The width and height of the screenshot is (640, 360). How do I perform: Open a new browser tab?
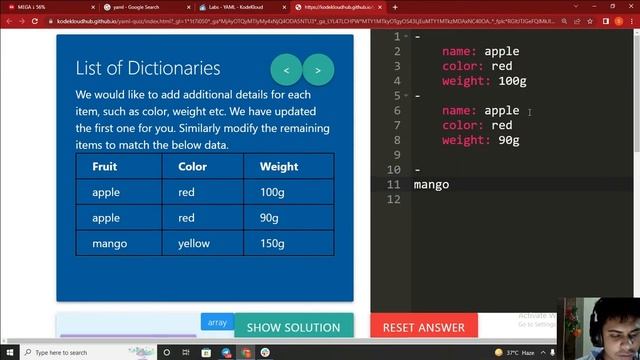[x=395, y=7]
